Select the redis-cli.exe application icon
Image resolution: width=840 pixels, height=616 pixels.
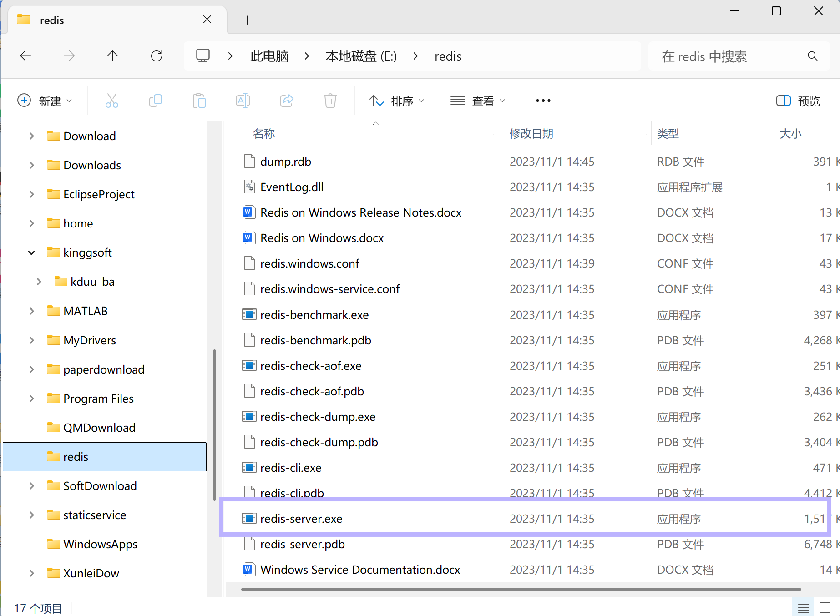(249, 467)
